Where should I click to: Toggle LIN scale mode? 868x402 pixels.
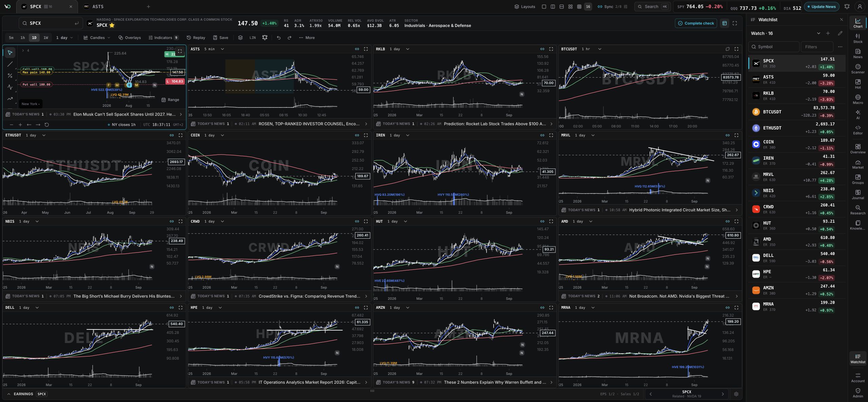[253, 38]
